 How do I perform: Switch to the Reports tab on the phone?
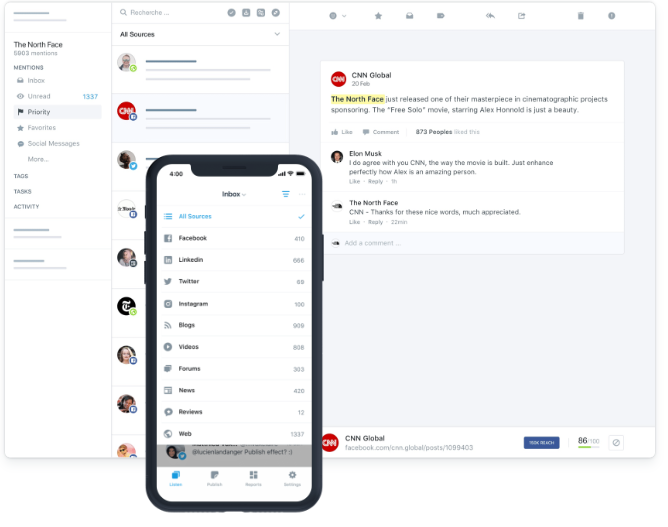253,478
